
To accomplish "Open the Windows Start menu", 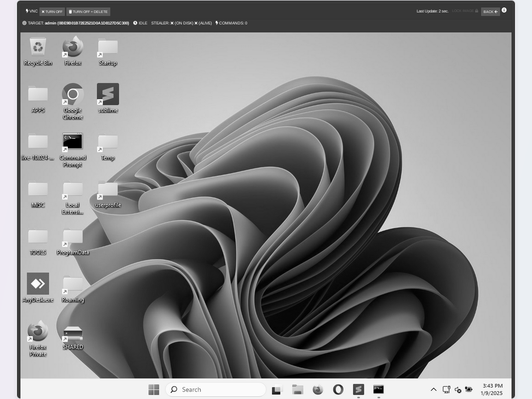I will (154, 390).
